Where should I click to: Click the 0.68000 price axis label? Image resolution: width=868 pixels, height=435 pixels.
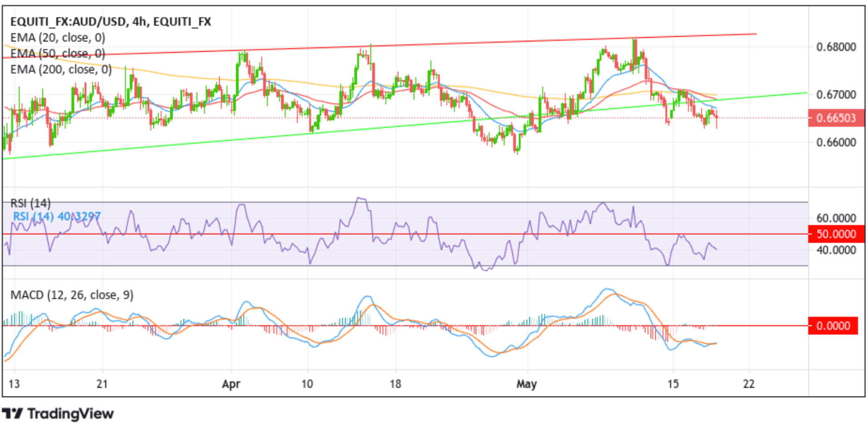click(836, 47)
